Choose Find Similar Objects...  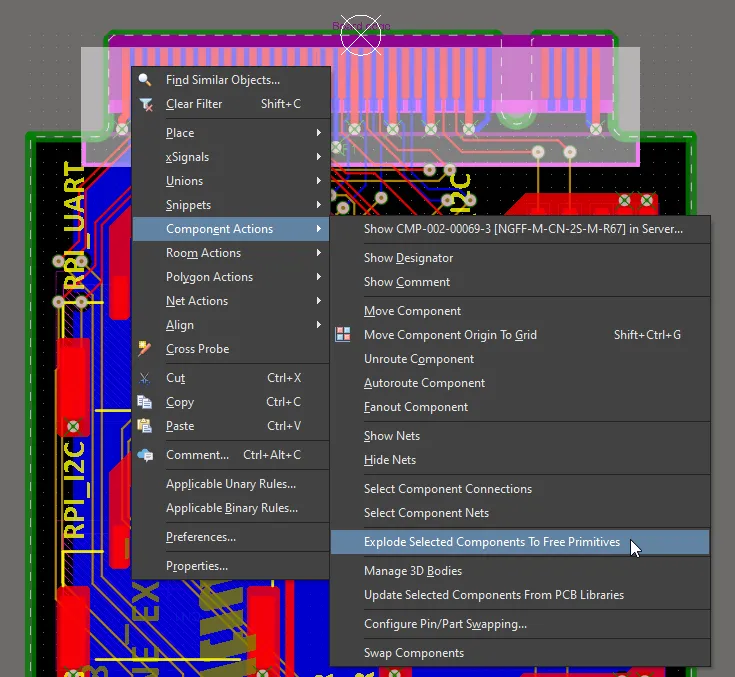[x=231, y=80]
